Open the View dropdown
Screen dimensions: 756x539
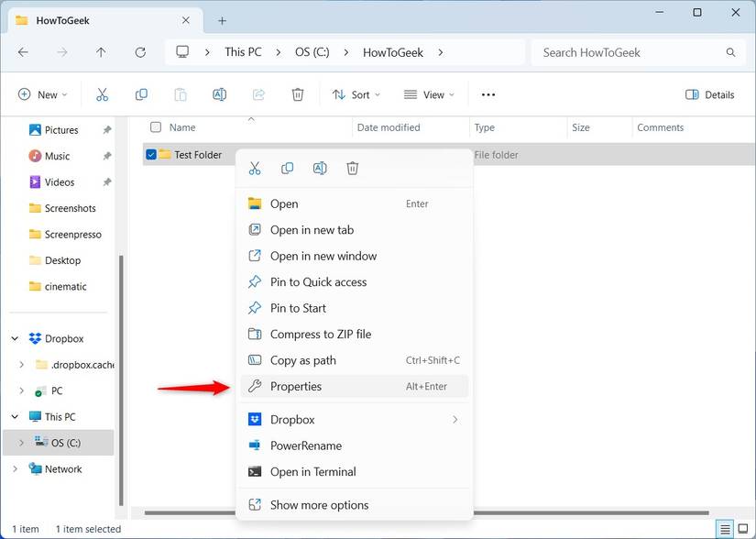pos(428,94)
